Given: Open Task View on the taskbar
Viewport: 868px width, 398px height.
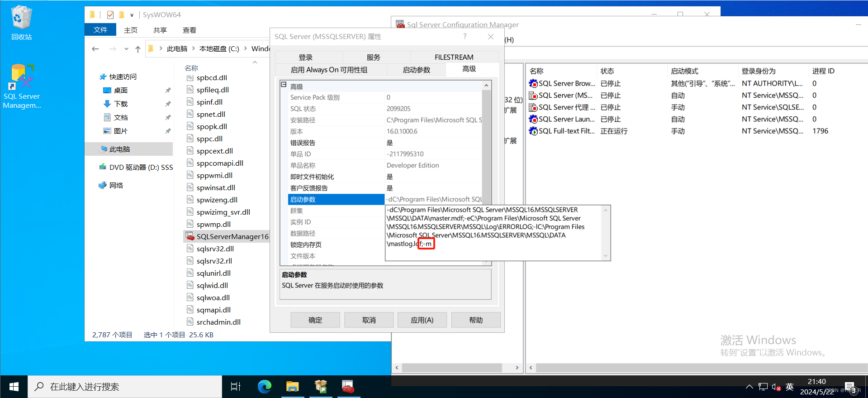Looking at the screenshot, I should point(236,387).
